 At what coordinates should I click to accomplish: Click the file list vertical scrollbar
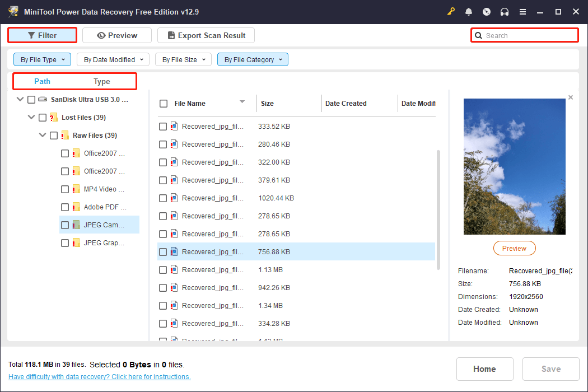(x=438, y=209)
